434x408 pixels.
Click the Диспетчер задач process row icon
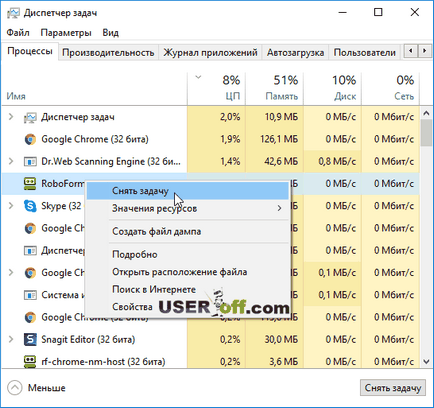point(30,117)
